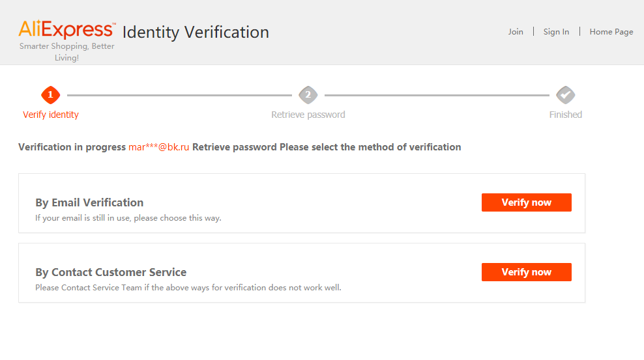Open the Sign In link
644x360 pixels.
pos(556,31)
